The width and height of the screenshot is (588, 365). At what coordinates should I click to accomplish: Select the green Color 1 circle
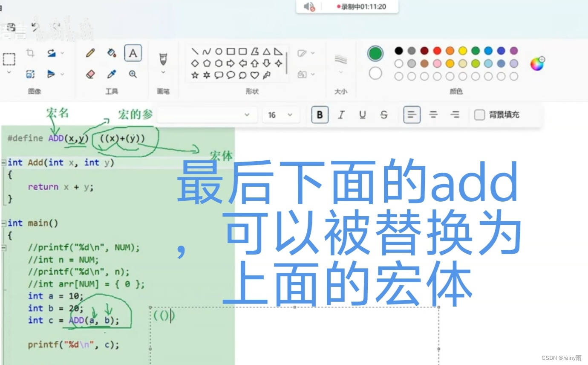pyautogui.click(x=375, y=53)
